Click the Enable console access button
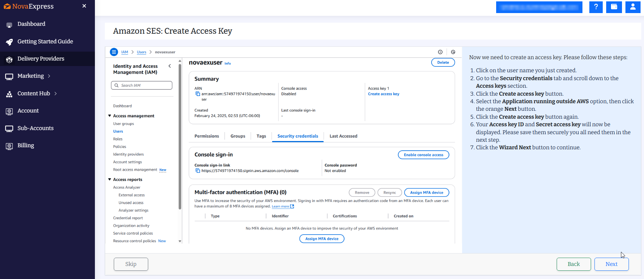Image resolution: width=644 pixels, height=279 pixels. tap(423, 155)
